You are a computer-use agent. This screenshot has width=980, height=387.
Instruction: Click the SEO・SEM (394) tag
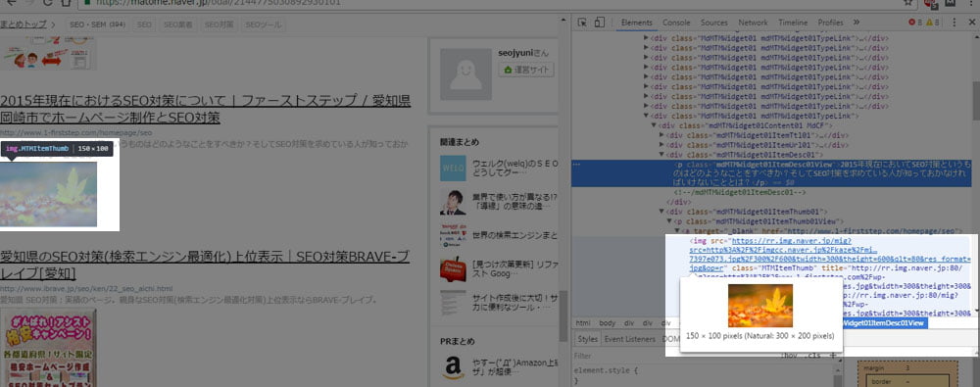(x=98, y=25)
